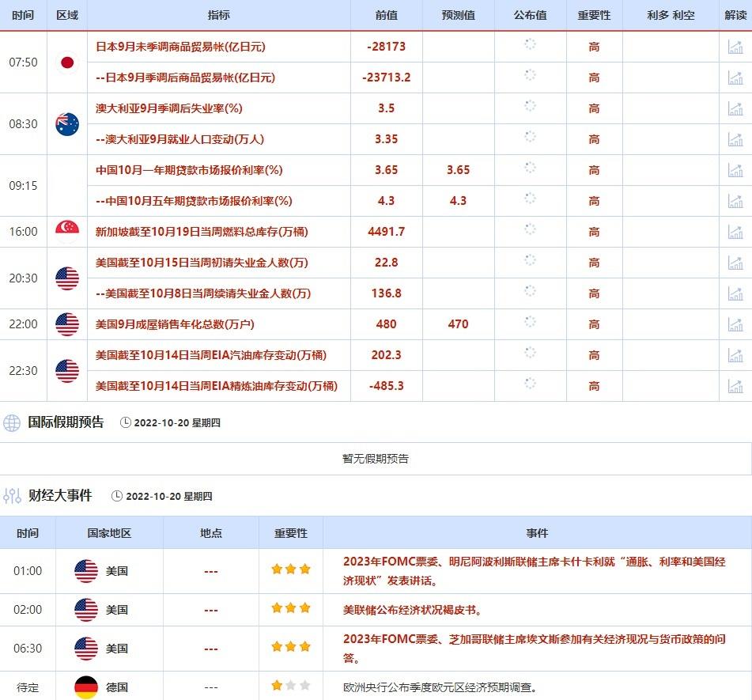Click the Singapore flag icon
This screenshot has height=700, width=752.
click(67, 229)
